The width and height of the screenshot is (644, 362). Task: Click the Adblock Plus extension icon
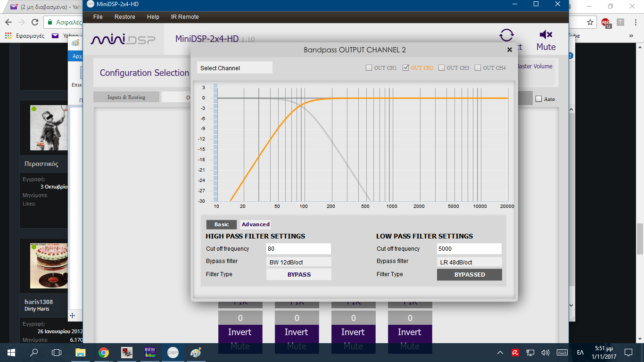click(605, 22)
